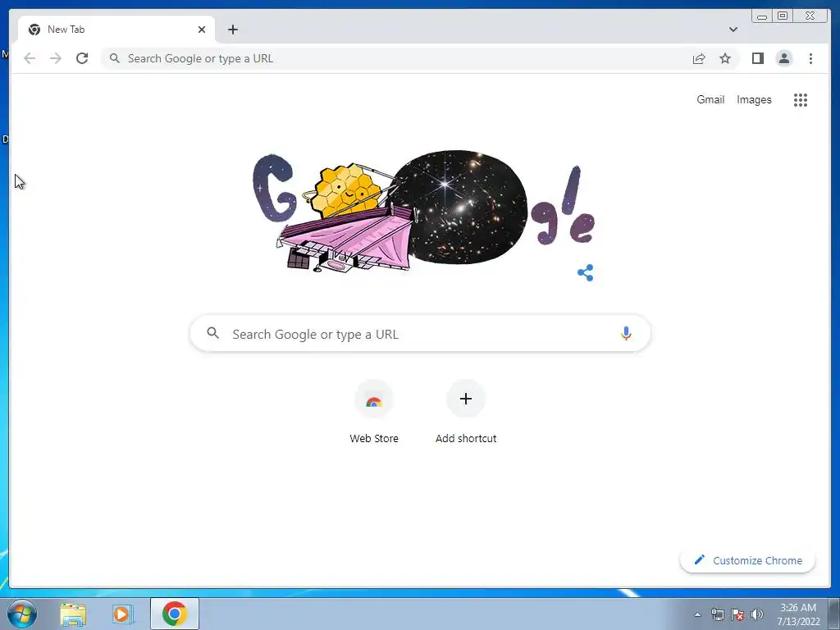Select the New Tab tab

116,30
